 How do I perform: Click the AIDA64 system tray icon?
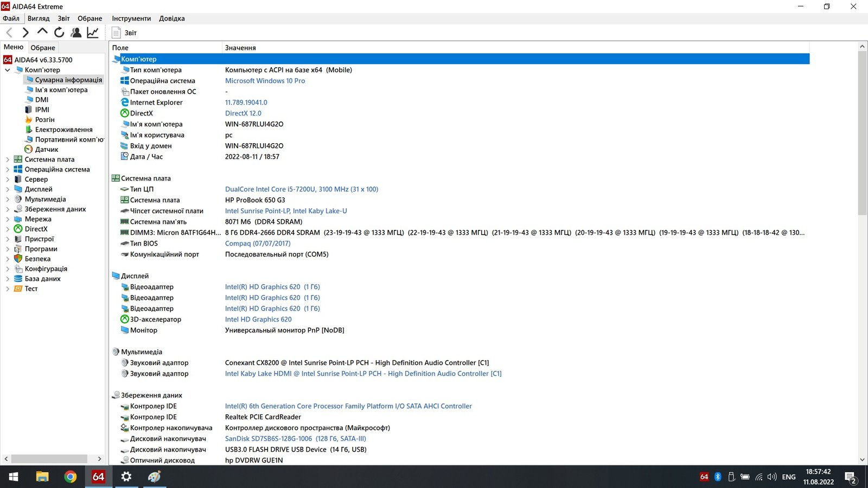coord(704,477)
